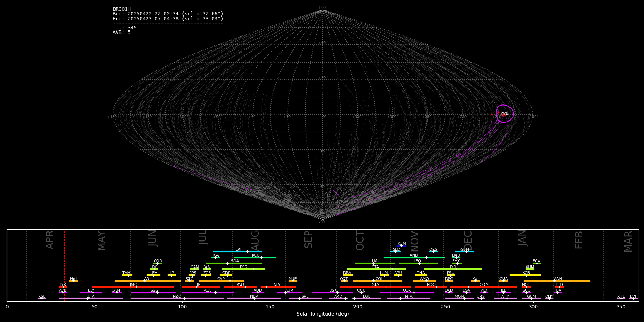Screen dimensions: 644x322
Task: Click the KUM shower label at the top
Action: 402,244
